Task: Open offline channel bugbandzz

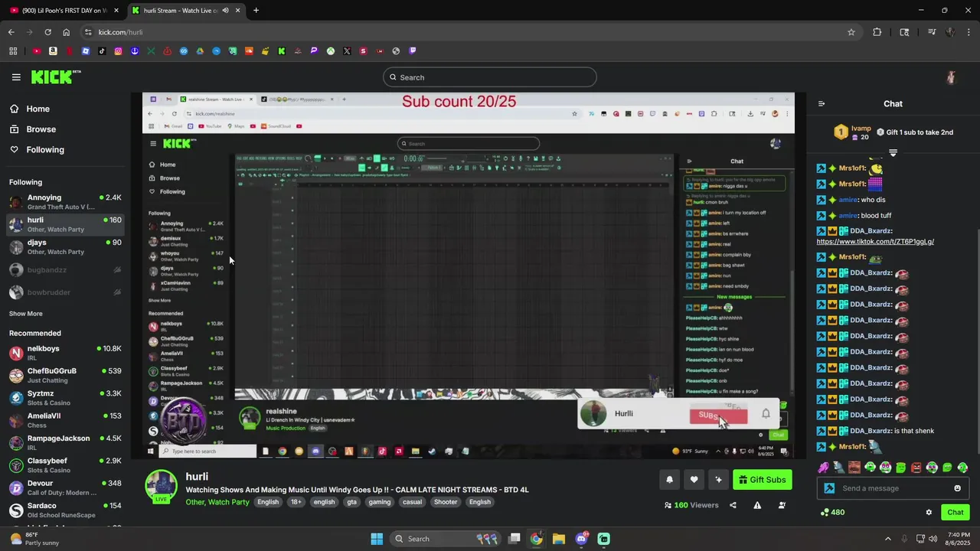Action: [64, 270]
